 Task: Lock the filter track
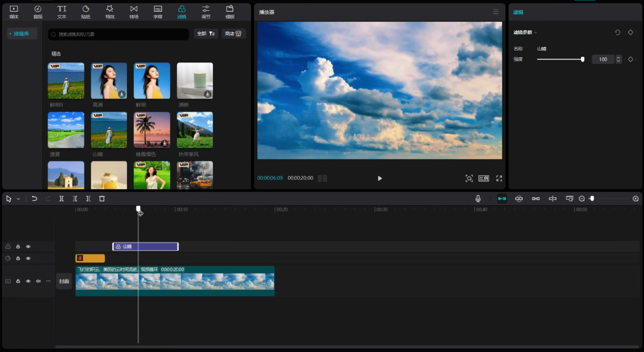coord(18,247)
